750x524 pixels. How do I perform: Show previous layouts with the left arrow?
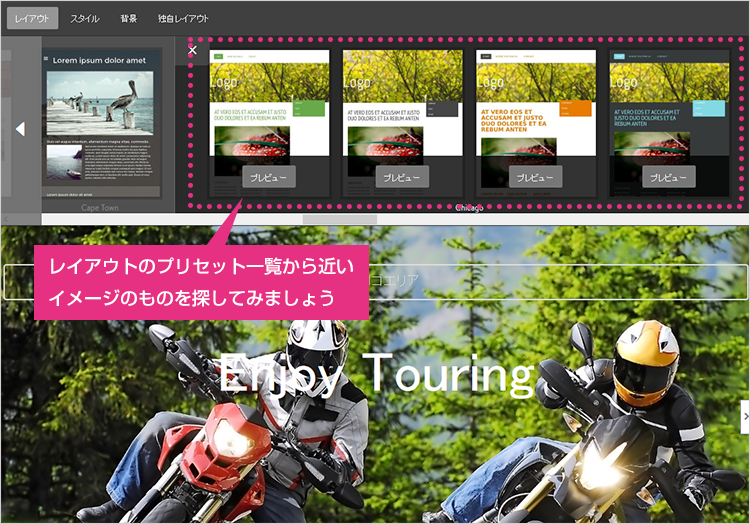[x=20, y=129]
